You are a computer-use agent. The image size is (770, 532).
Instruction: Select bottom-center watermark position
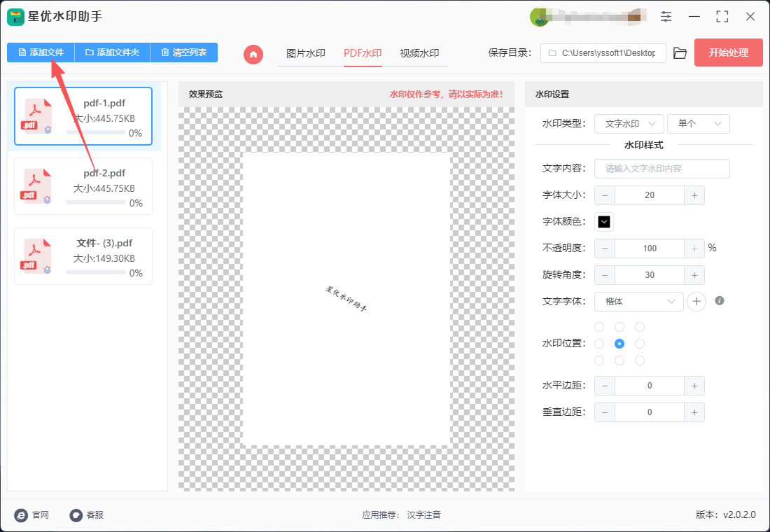[x=619, y=360]
